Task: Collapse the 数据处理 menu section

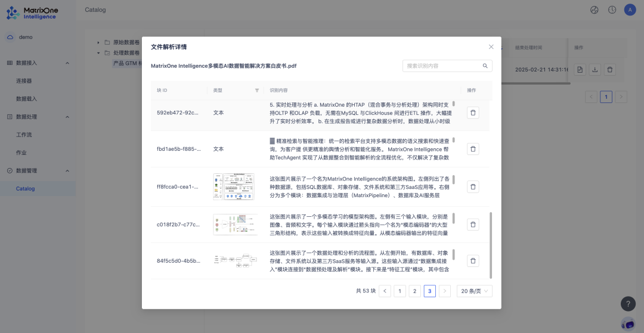Action: pos(67,117)
